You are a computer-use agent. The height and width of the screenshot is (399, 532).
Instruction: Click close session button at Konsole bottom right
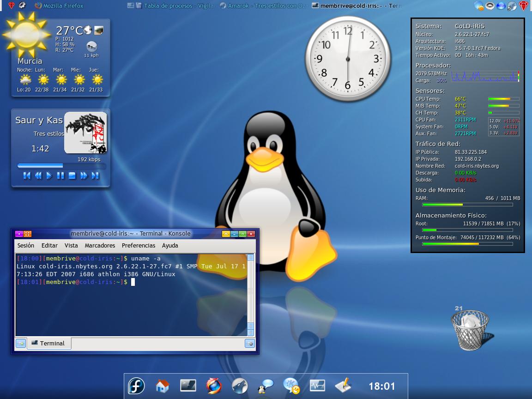coord(250,344)
